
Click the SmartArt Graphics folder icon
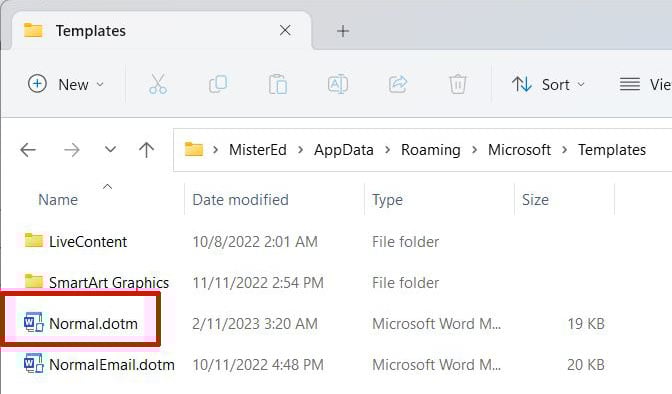point(33,281)
